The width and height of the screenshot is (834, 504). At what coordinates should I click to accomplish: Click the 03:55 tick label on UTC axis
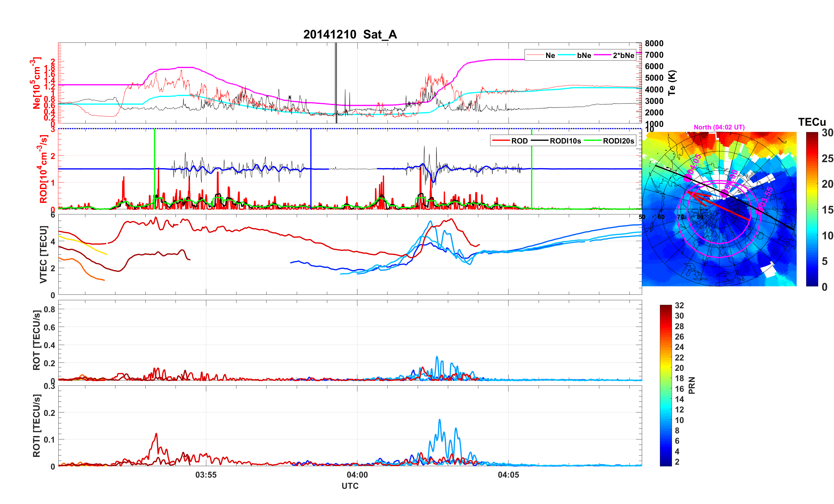click(x=206, y=475)
